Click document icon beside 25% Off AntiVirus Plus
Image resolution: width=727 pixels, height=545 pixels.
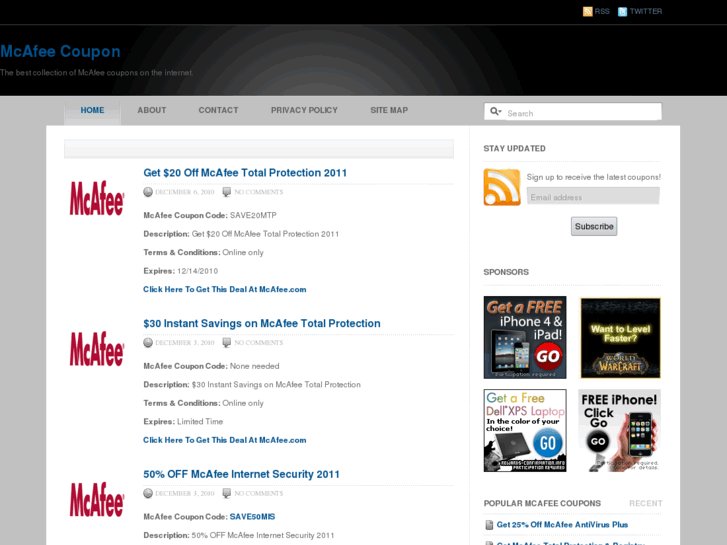pos(489,525)
